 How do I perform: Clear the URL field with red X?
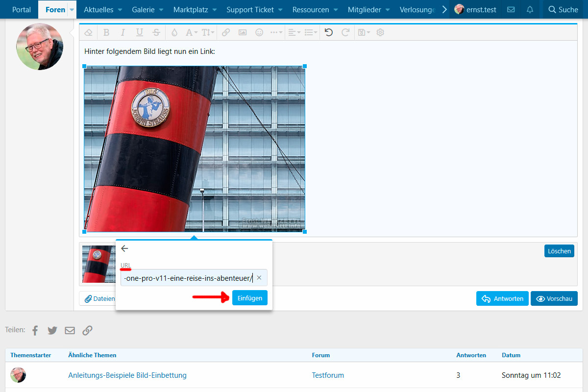pyautogui.click(x=259, y=278)
